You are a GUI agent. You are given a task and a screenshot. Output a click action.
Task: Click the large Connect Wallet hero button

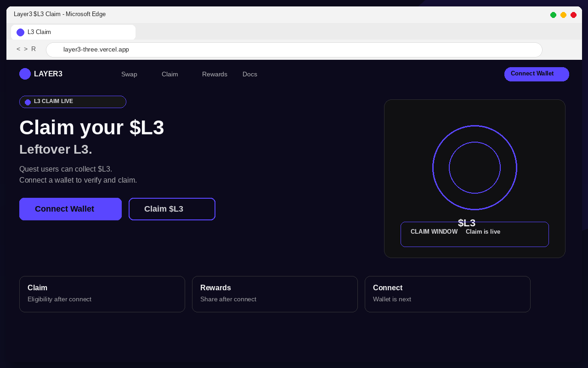pos(70,209)
